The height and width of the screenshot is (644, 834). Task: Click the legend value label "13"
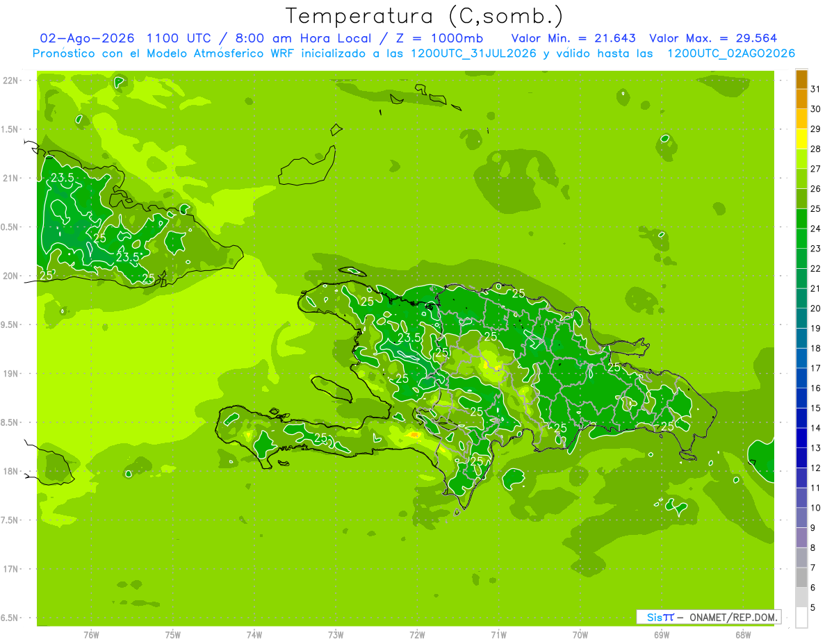[x=816, y=447]
